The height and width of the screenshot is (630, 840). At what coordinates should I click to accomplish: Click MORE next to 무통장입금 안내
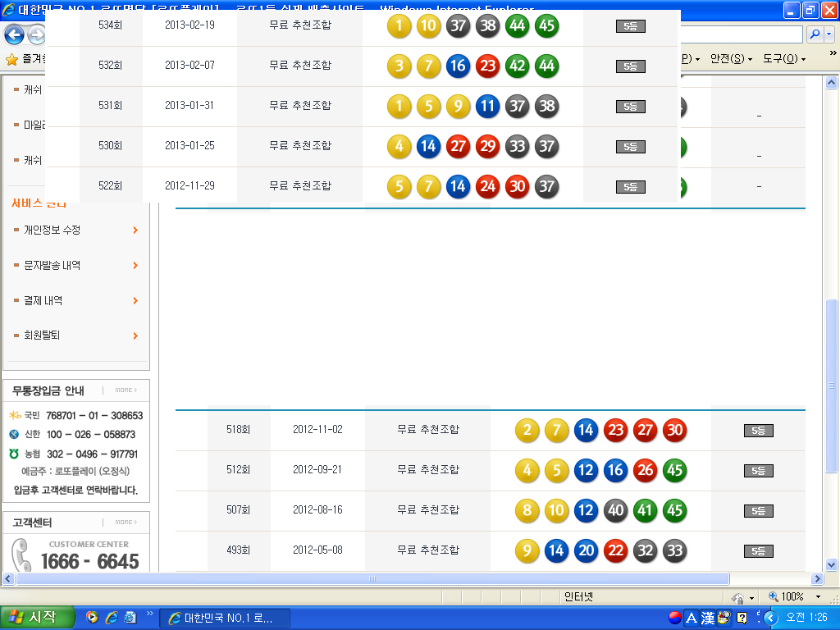126,390
